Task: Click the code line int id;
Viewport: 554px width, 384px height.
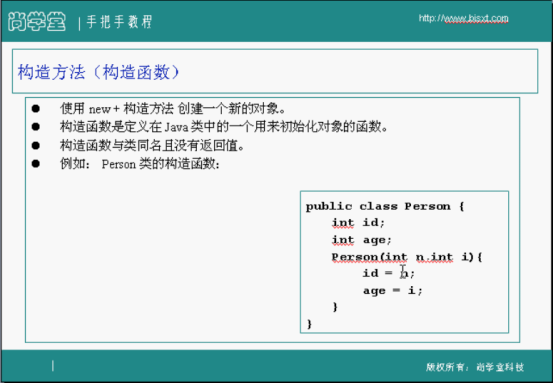Action: click(x=358, y=223)
